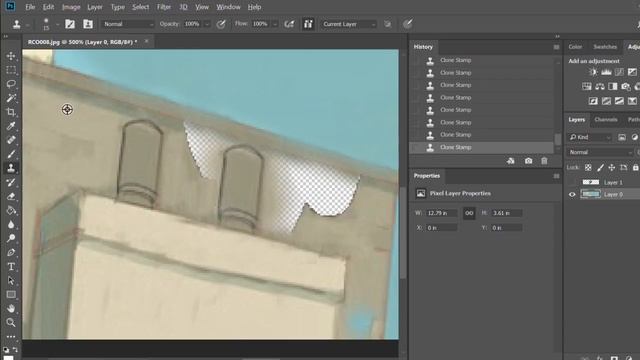Lock layer position
Viewport: 640px width, 360px height.
tap(612, 167)
